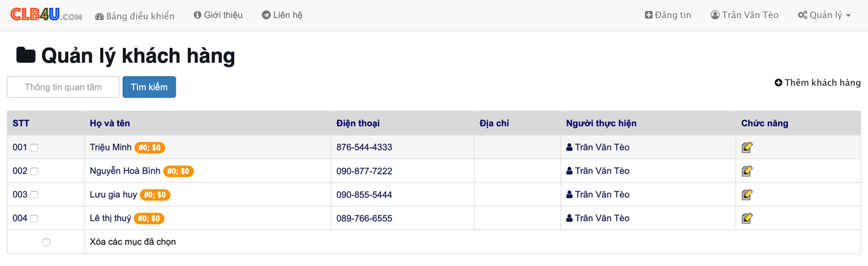
Task: Go to the Giới thiệu page
Action: tap(218, 15)
